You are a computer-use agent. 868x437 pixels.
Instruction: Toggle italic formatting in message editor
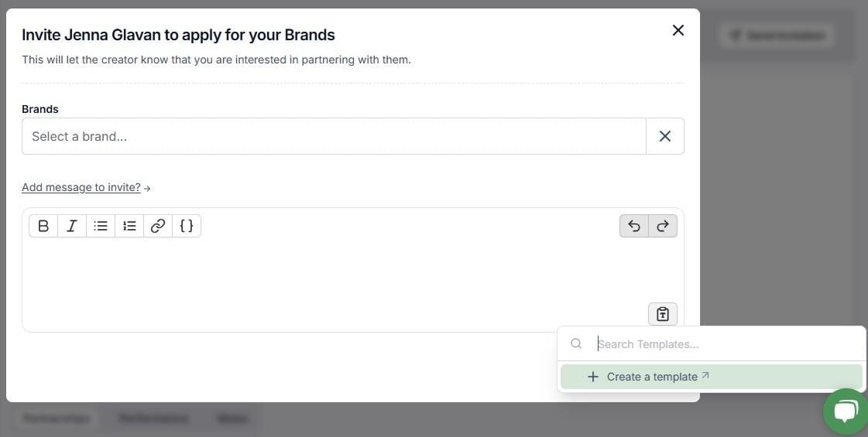72,226
